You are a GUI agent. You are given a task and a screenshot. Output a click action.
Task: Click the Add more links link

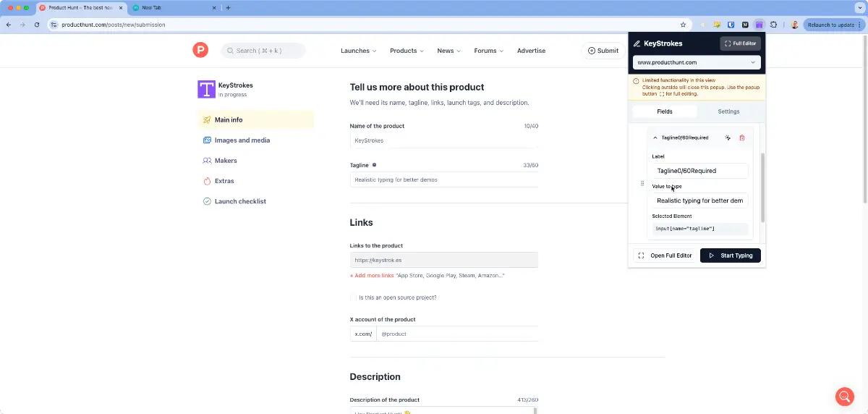coord(372,276)
